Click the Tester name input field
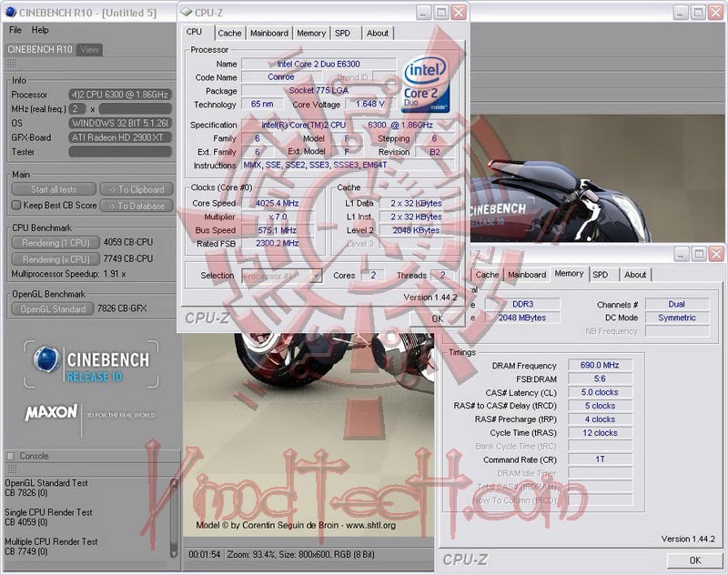 click(120, 152)
